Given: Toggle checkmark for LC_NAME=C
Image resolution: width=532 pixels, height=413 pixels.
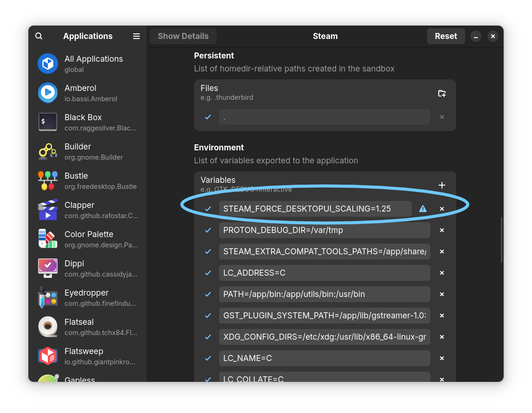Looking at the screenshot, I should pyautogui.click(x=208, y=358).
